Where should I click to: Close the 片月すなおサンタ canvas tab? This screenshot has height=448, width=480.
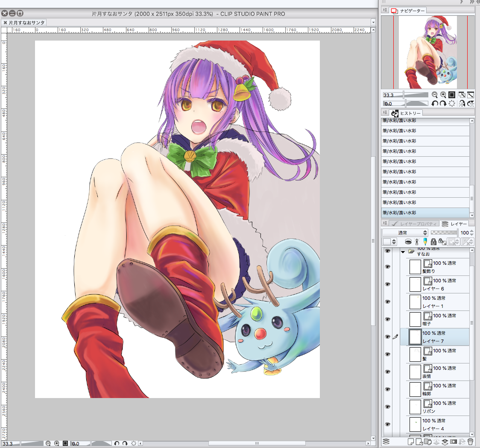point(5,23)
